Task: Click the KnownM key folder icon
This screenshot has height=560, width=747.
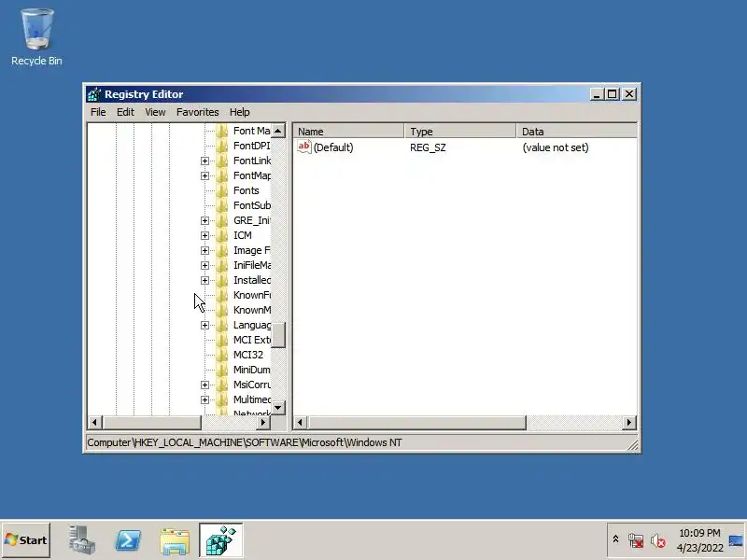Action: [x=221, y=310]
